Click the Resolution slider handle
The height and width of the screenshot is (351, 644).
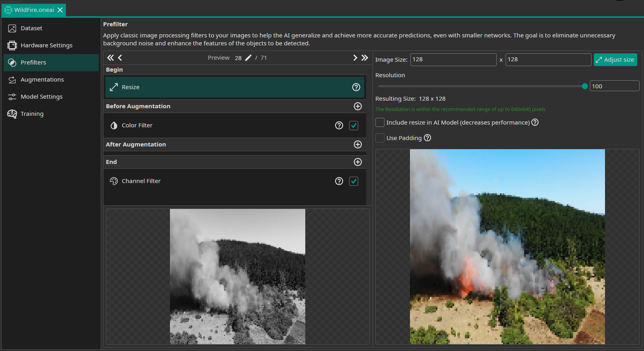point(584,86)
